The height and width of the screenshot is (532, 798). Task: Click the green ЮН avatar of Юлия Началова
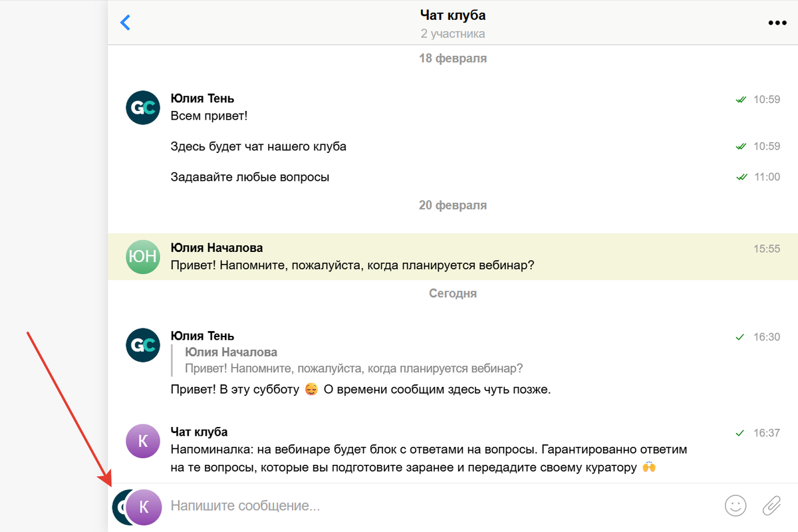pyautogui.click(x=143, y=257)
